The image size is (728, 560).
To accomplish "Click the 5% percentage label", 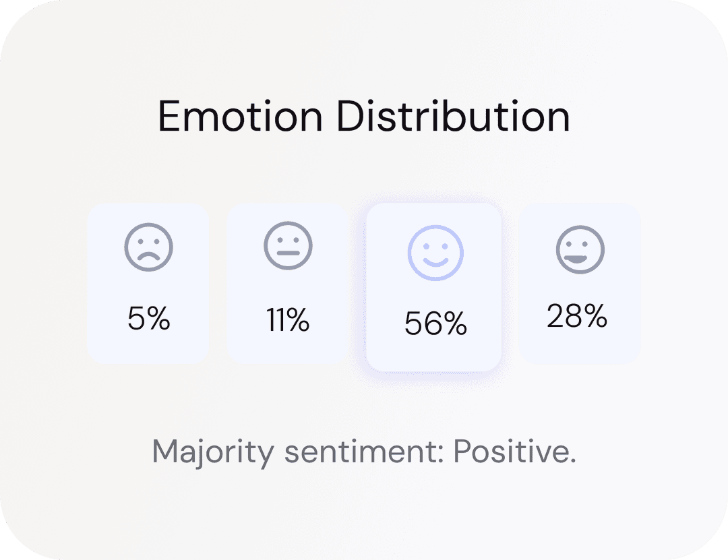I will pyautogui.click(x=148, y=319).
